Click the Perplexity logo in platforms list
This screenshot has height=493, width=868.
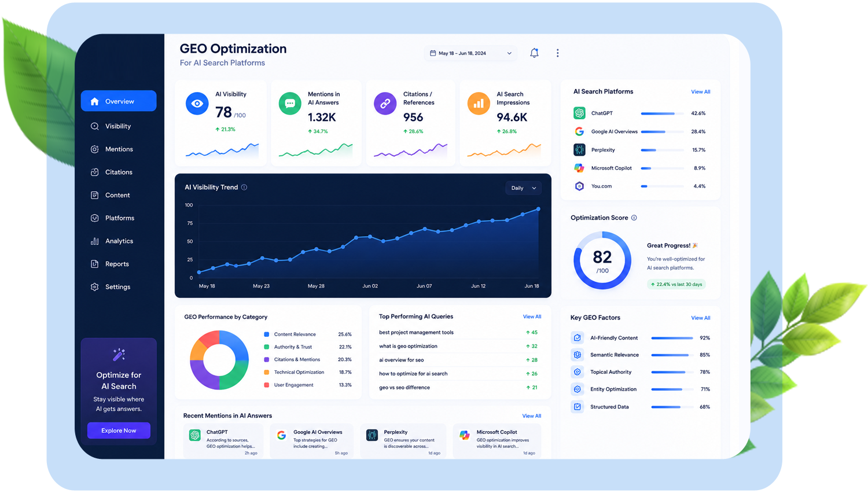[x=579, y=150]
